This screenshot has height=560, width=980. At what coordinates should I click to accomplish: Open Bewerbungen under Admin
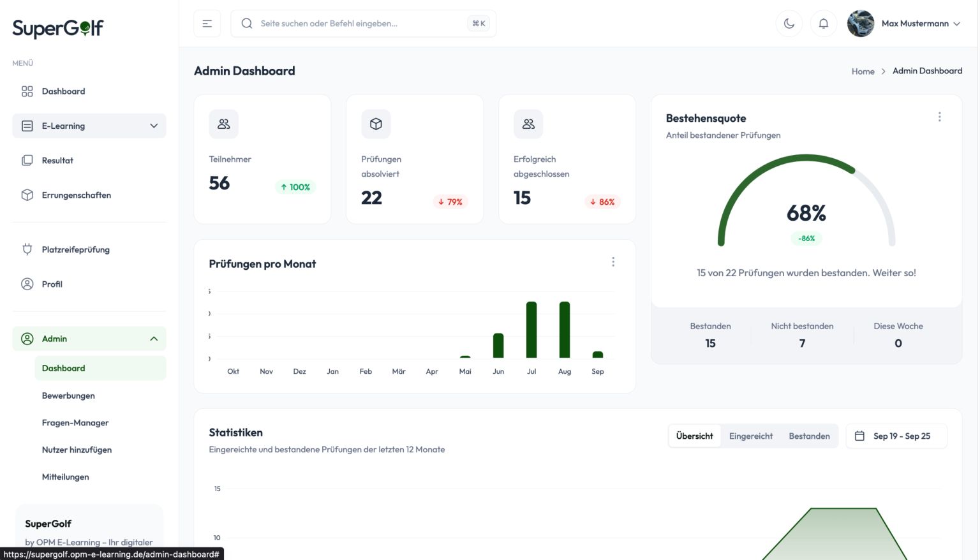point(100,395)
